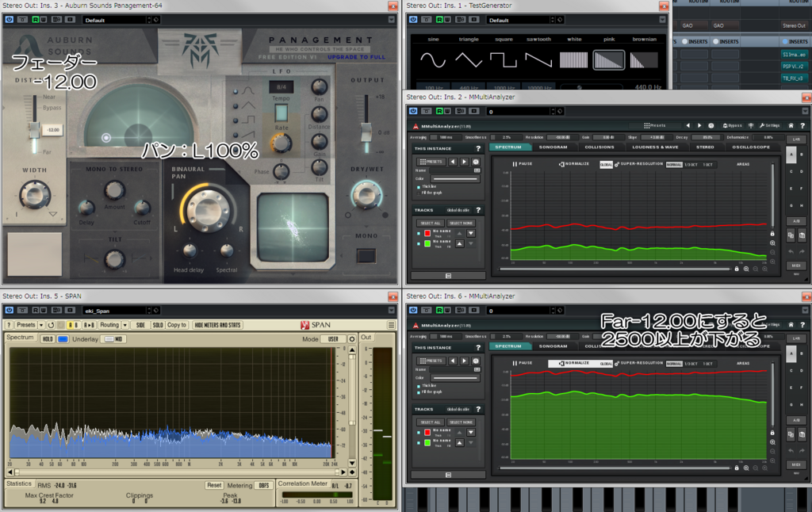Screen dimensions: 812x512
Task: Expand the top-right arrow menu in the Panagement window
Action: [392, 20]
